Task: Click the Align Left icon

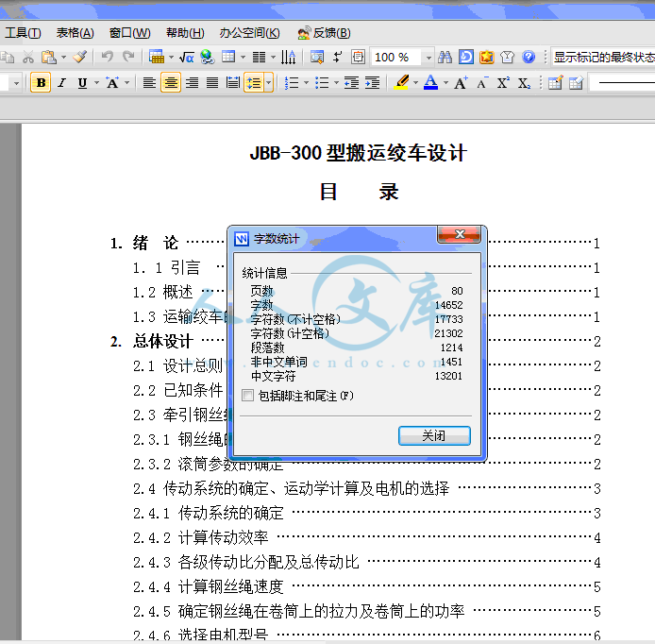Action: click(x=149, y=83)
